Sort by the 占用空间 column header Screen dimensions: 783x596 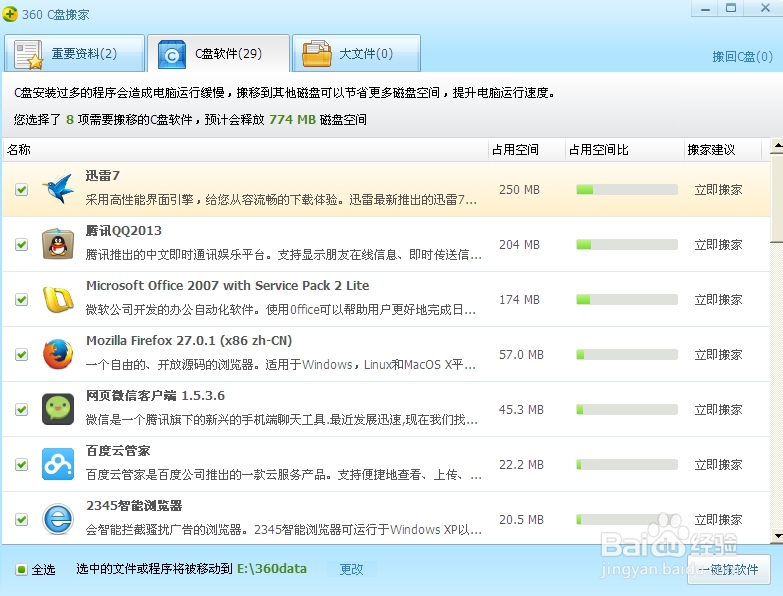point(526,150)
